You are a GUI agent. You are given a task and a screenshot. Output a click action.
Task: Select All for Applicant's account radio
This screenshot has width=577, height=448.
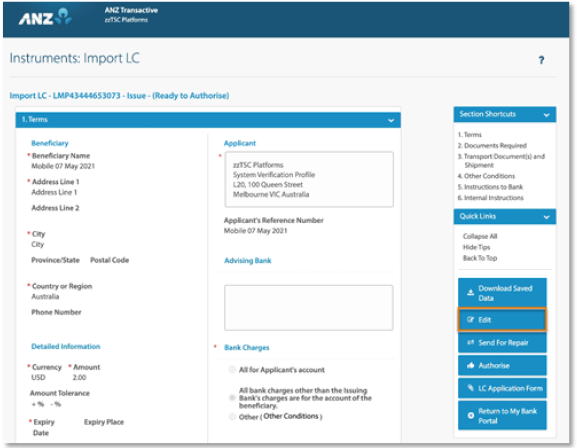(232, 370)
